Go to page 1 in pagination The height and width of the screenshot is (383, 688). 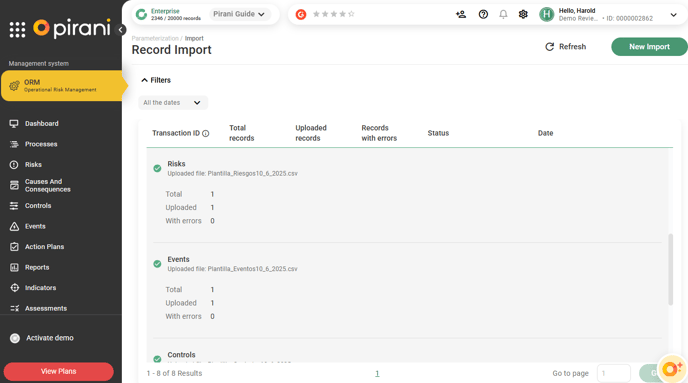377,373
